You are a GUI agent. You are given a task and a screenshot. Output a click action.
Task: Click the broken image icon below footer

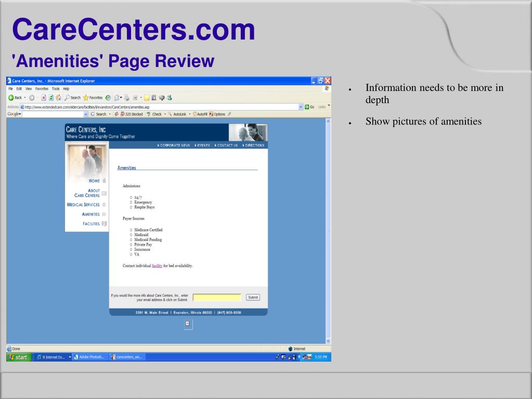pyautogui.click(x=188, y=324)
